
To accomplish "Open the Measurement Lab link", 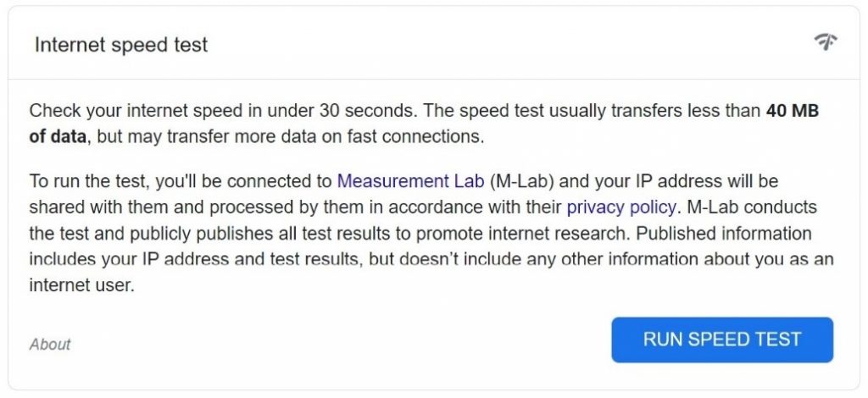I will 411,181.
